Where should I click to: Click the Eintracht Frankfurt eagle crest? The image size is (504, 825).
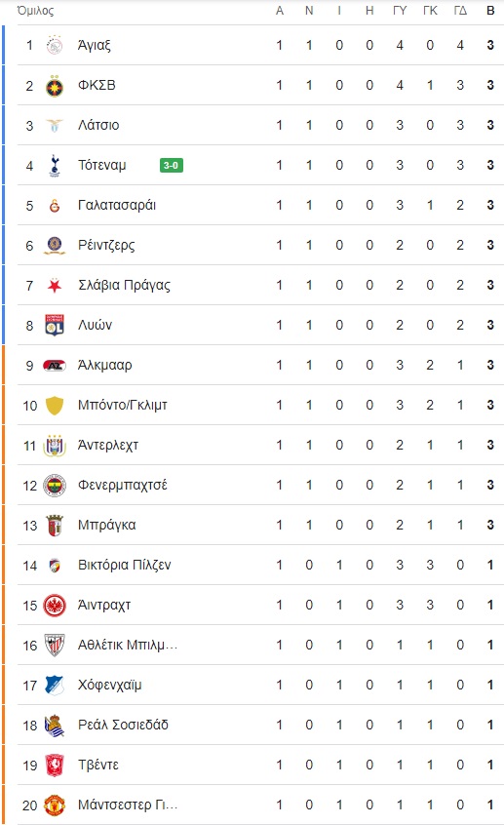click(55, 605)
